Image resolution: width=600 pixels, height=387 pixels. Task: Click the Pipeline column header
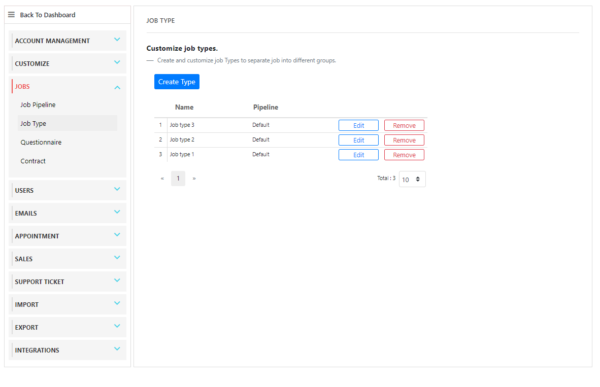(266, 107)
